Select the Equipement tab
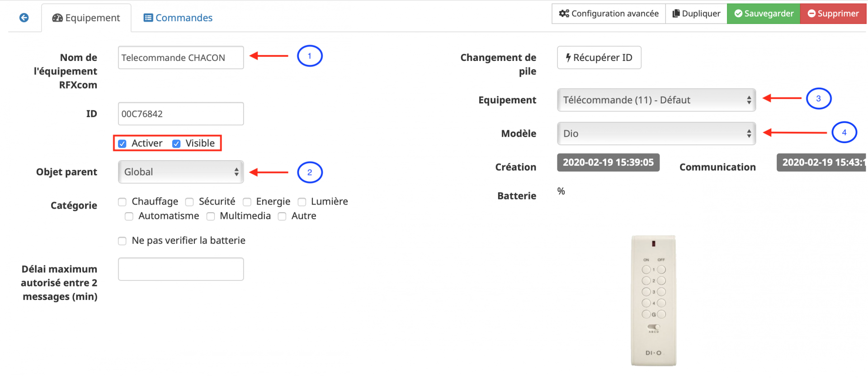 click(86, 18)
